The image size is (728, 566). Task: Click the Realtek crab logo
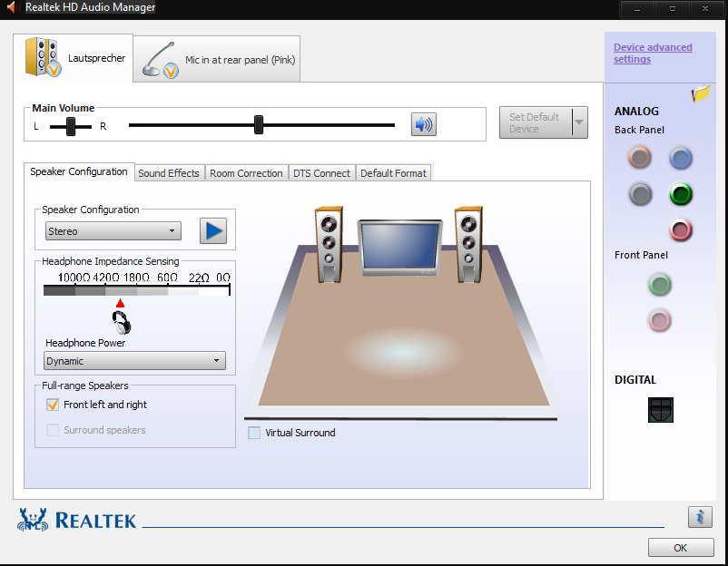click(33, 520)
